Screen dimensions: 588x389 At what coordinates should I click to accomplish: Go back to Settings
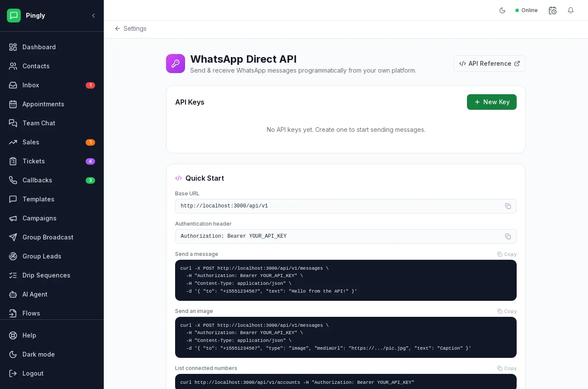130,29
